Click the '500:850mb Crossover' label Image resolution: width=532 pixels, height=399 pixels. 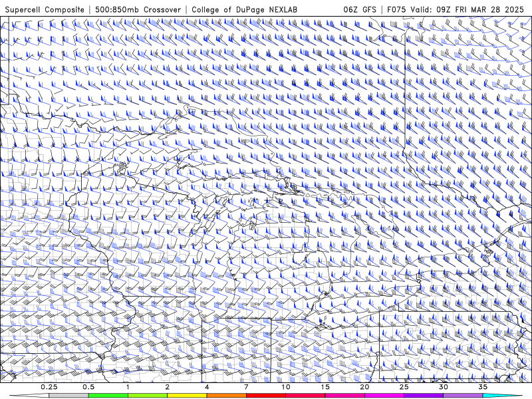pos(138,10)
